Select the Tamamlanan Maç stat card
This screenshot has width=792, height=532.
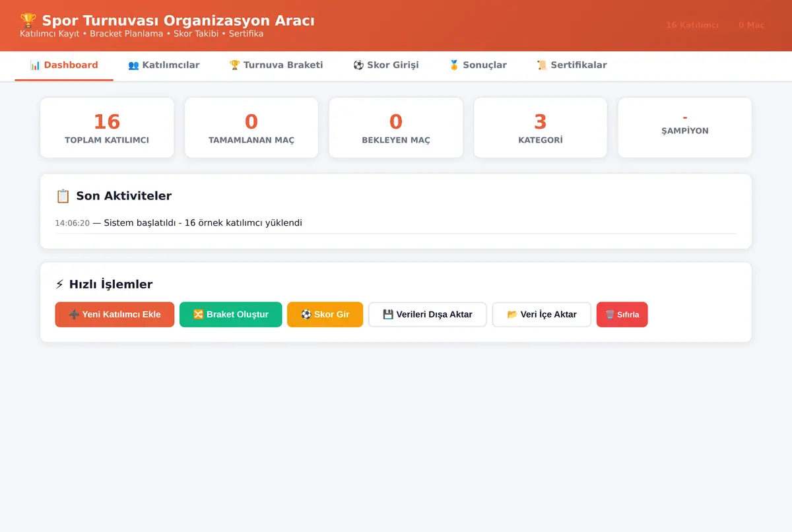pyautogui.click(x=251, y=128)
